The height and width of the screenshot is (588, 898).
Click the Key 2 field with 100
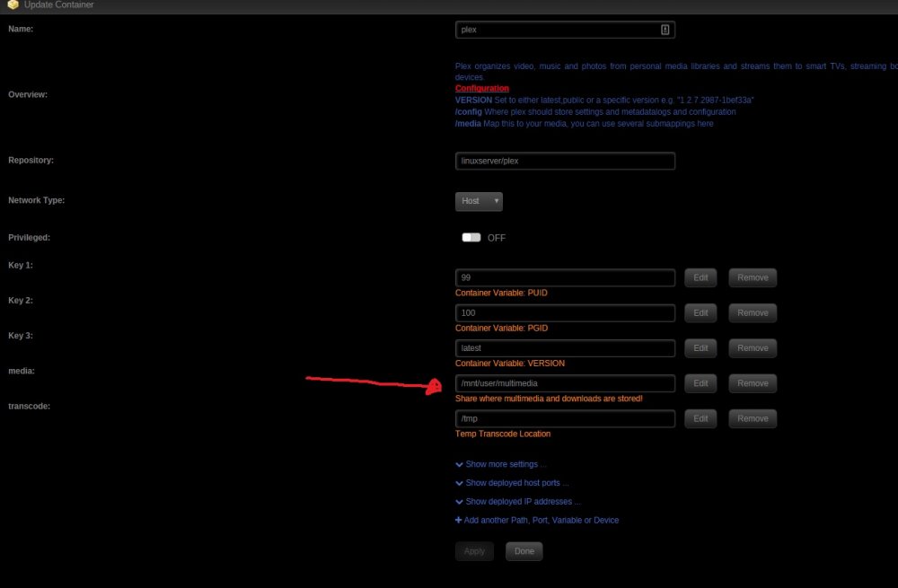coord(565,312)
